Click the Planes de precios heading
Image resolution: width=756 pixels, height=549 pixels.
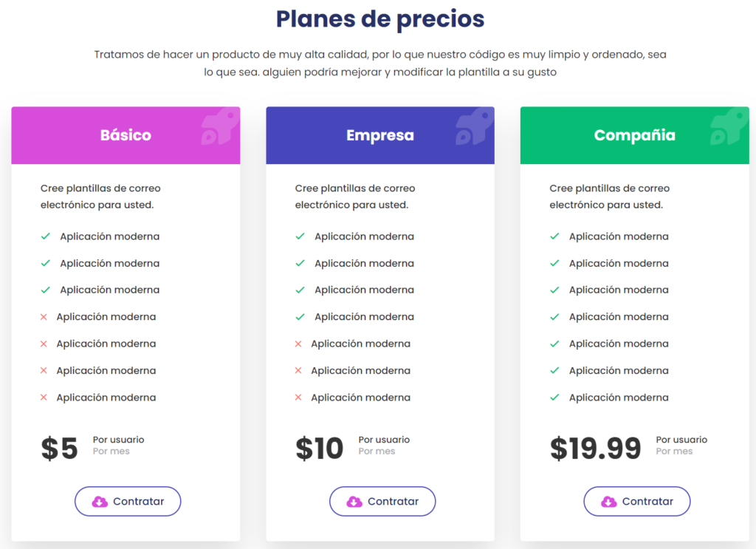click(x=380, y=19)
